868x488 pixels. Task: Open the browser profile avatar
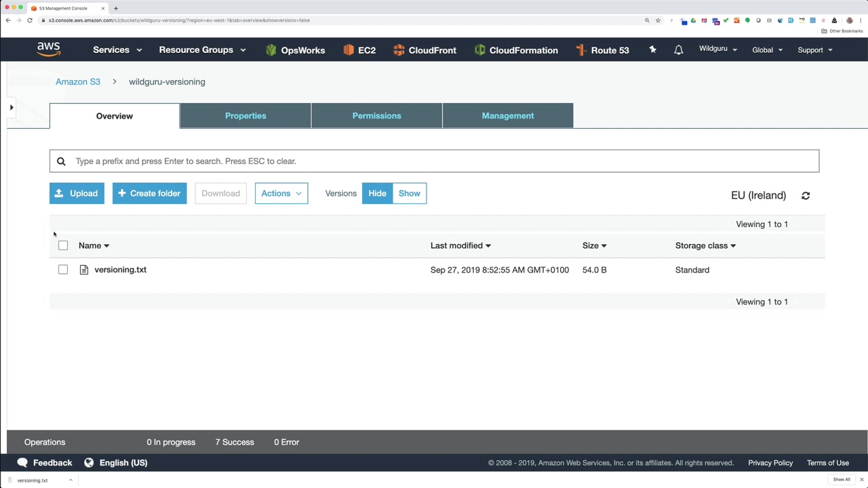[x=850, y=20]
